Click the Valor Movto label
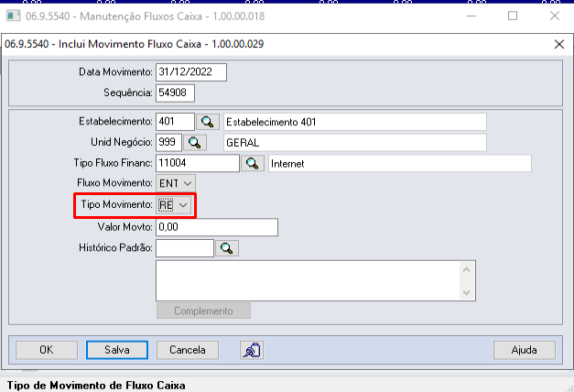Image resolution: width=574 pixels, height=392 pixels. (125, 227)
